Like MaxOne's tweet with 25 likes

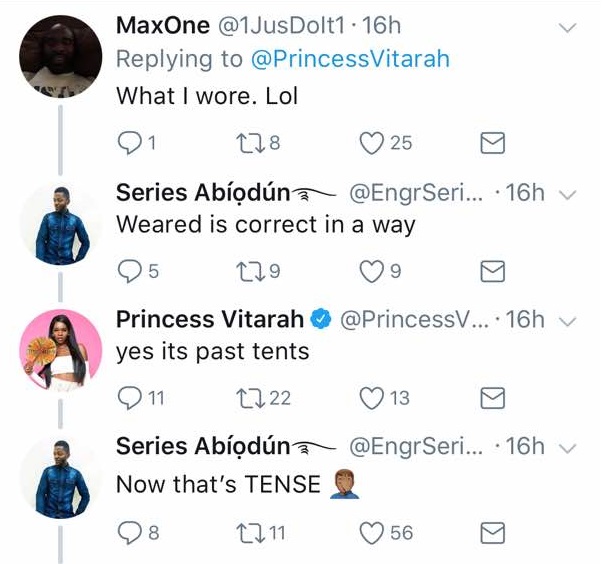click(x=372, y=144)
